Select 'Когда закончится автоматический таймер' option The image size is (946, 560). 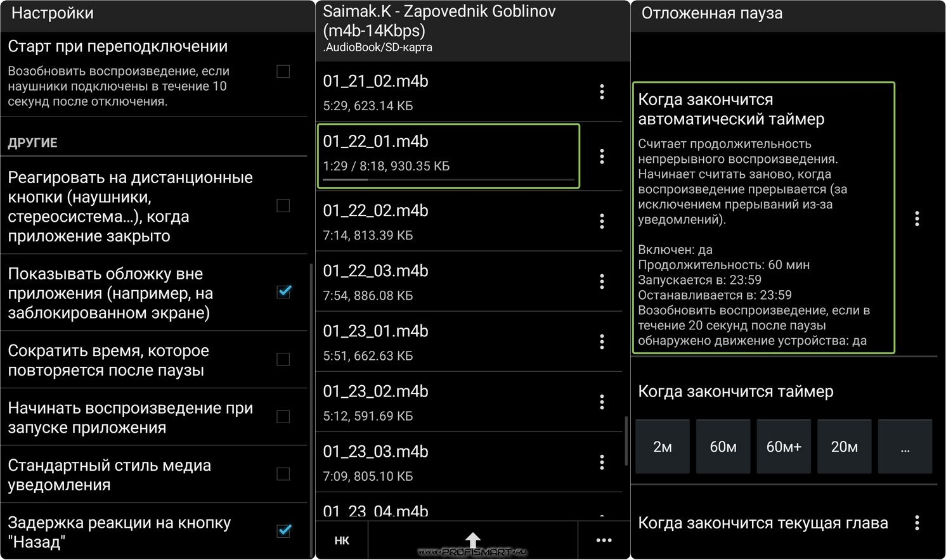tap(763, 217)
